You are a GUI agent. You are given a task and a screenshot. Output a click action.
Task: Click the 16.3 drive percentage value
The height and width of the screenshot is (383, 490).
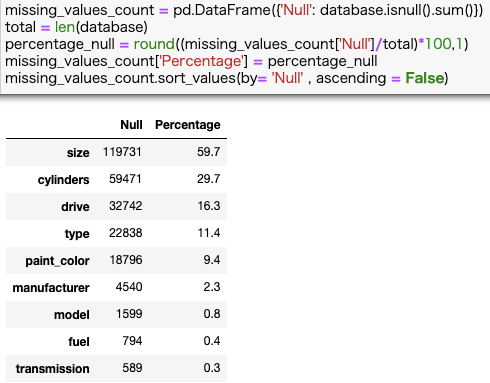click(209, 206)
